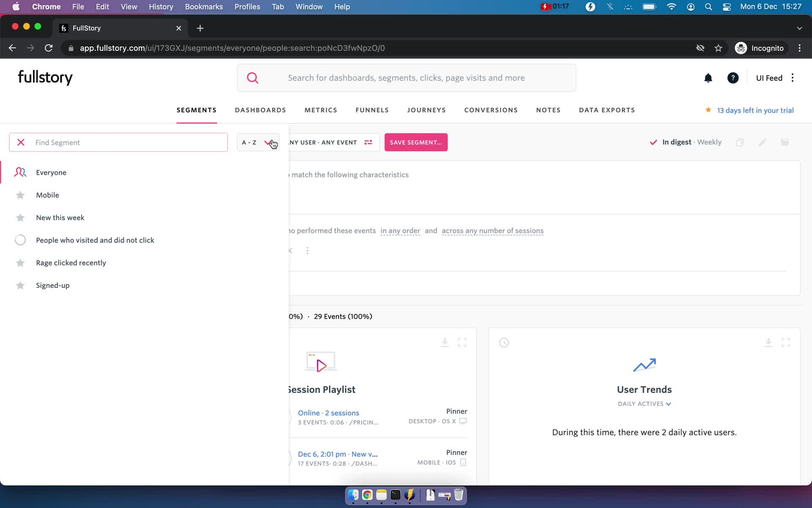812x508 pixels.
Task: Select the Mobile segment
Action: pos(47,195)
